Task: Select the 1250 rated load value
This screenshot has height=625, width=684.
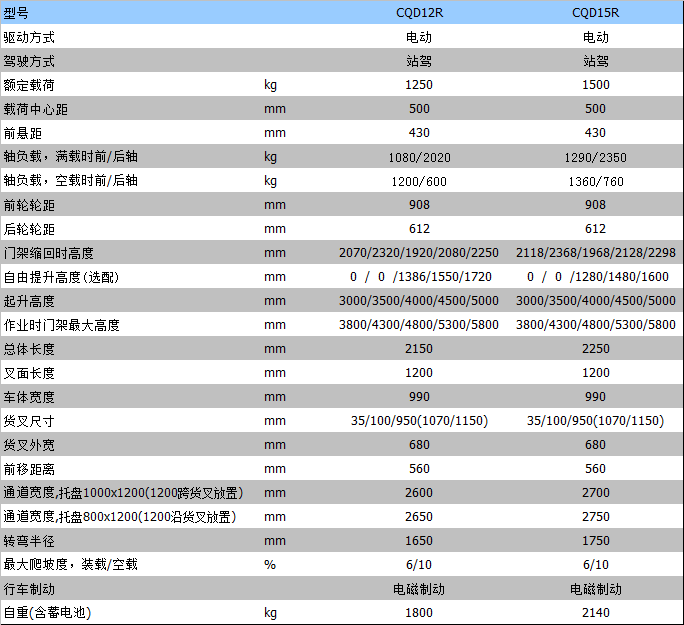Action: [x=419, y=85]
